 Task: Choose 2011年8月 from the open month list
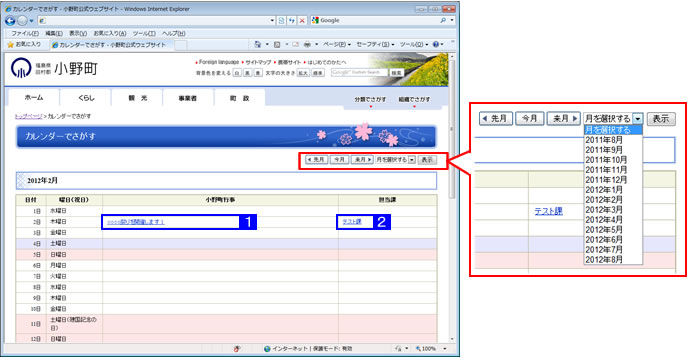pos(604,140)
